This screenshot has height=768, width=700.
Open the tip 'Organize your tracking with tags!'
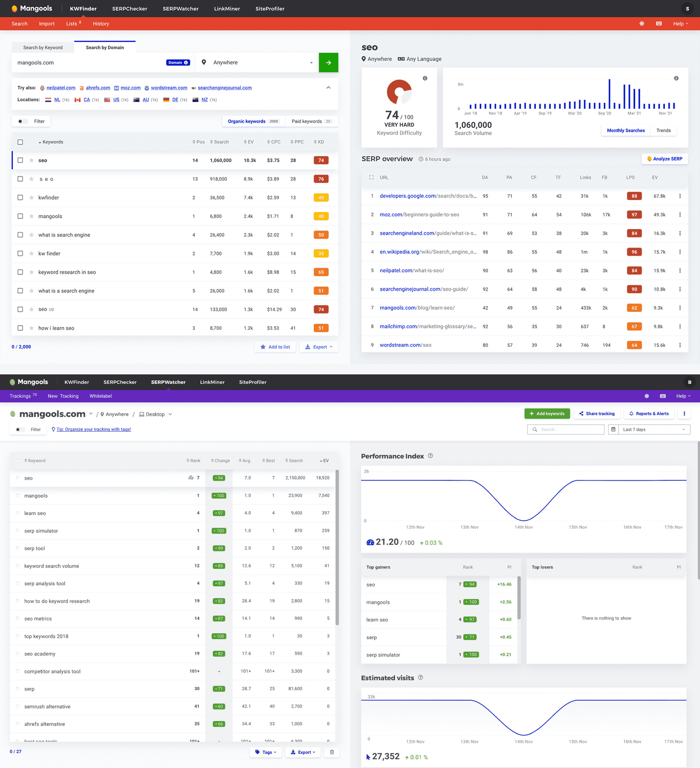94,429
